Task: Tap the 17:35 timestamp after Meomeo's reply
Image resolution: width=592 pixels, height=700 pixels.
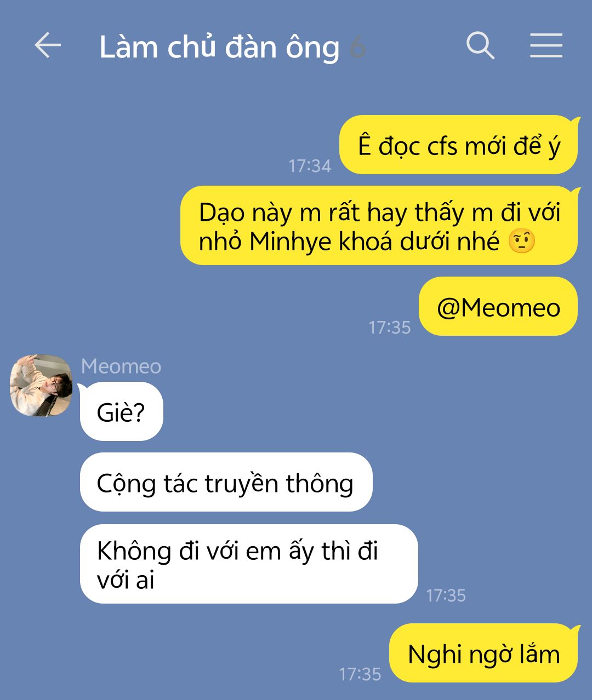Action: point(446,595)
